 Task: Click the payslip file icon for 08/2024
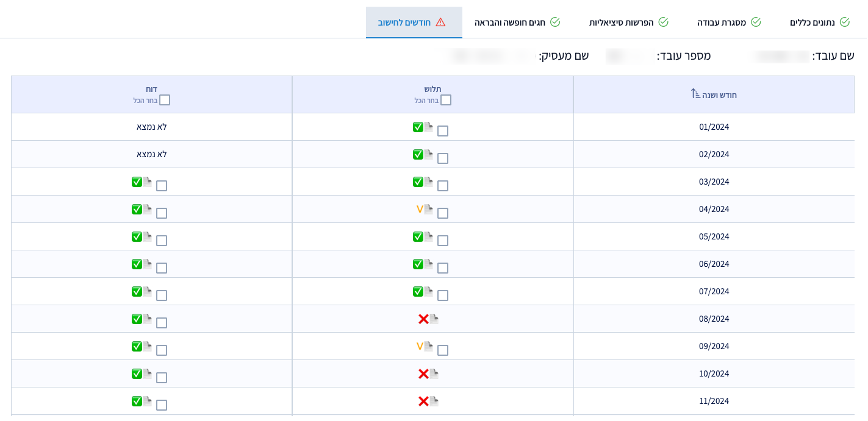[434, 319]
